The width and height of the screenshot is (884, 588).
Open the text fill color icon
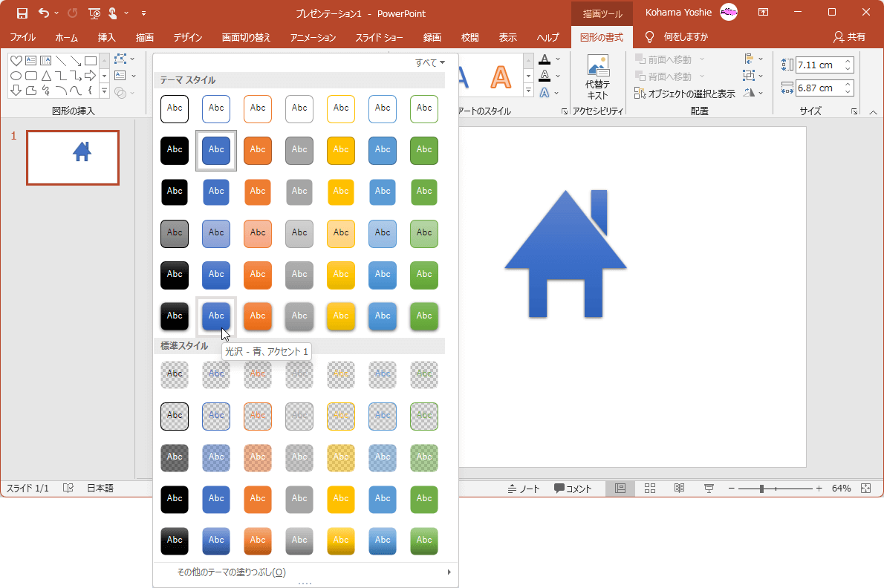[x=545, y=59]
